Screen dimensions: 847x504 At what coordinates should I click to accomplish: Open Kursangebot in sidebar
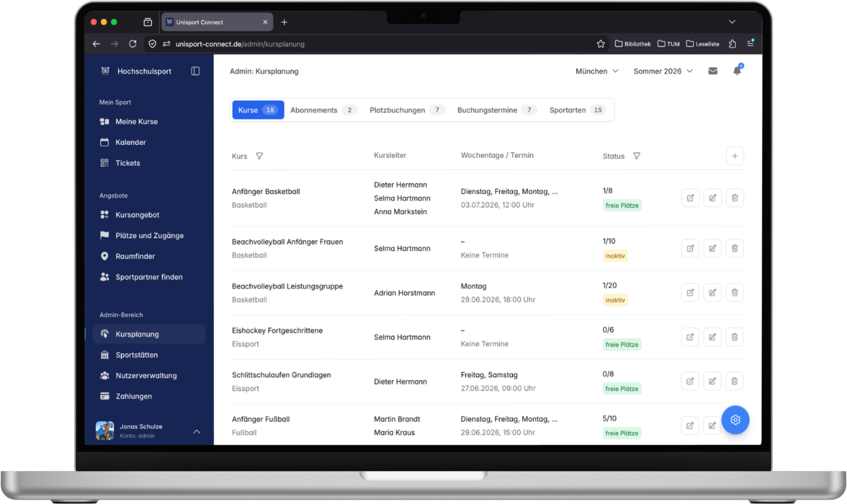click(149, 215)
